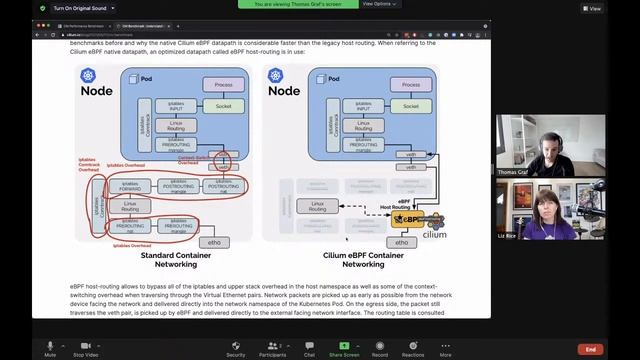This screenshot has width=640, height=360.
Task: Switch to the second CNI Benchmark tab
Action: pyautogui.click(x=142, y=26)
